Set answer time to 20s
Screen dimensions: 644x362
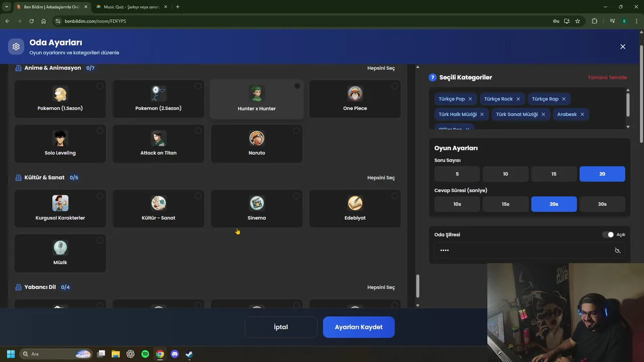coord(554,204)
